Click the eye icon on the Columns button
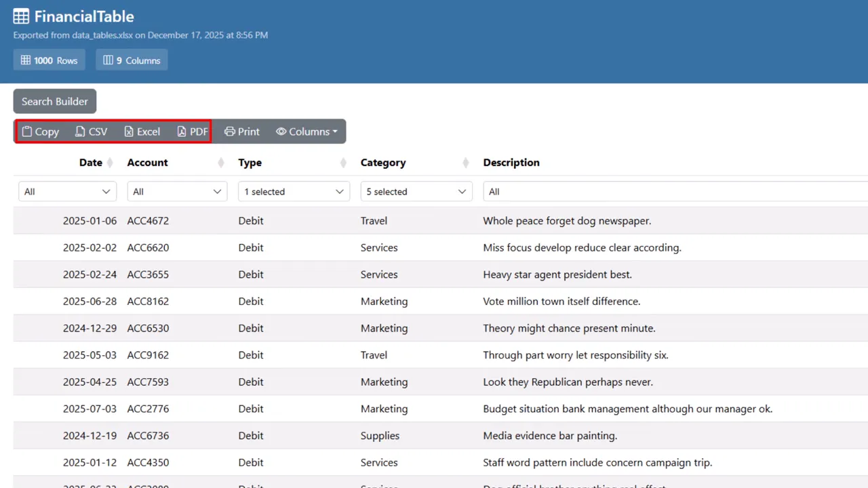 point(281,131)
